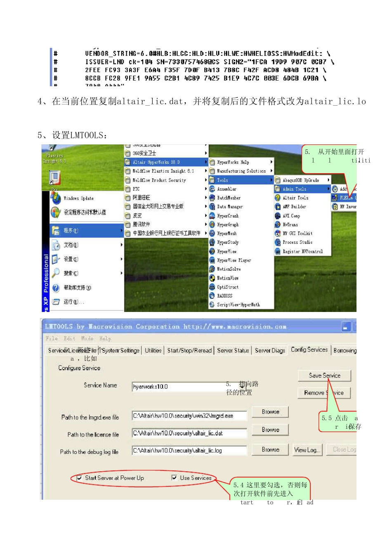The width and height of the screenshot is (392, 555).
Task: Click the Service Name input field
Action: [189, 387]
